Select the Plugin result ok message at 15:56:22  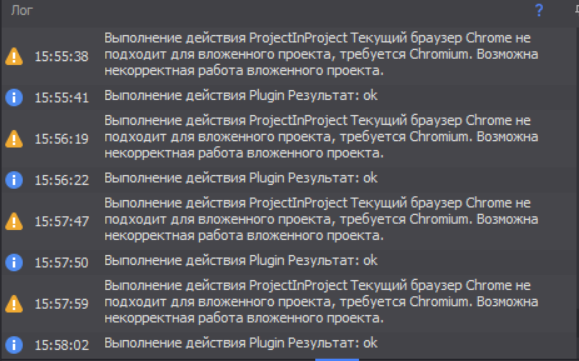coord(241,178)
